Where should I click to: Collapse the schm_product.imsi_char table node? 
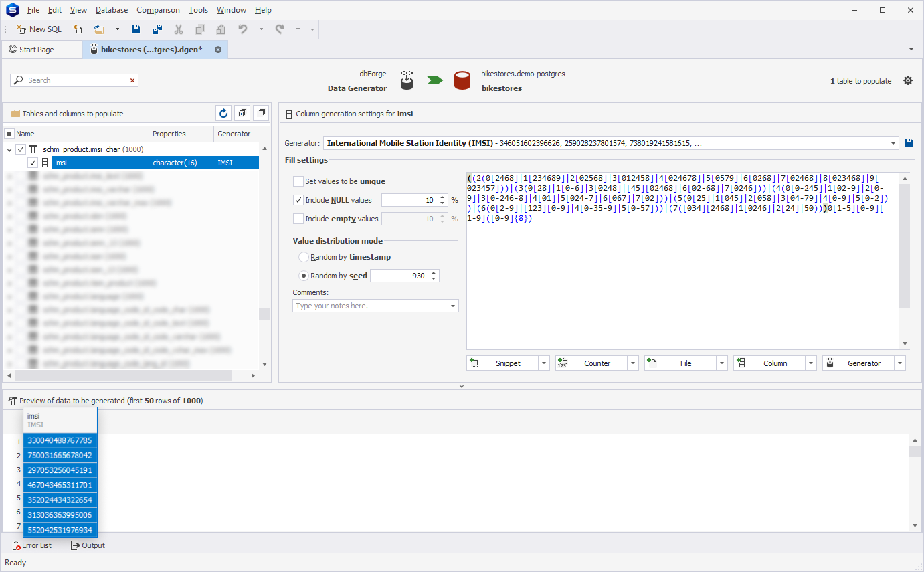(9, 149)
